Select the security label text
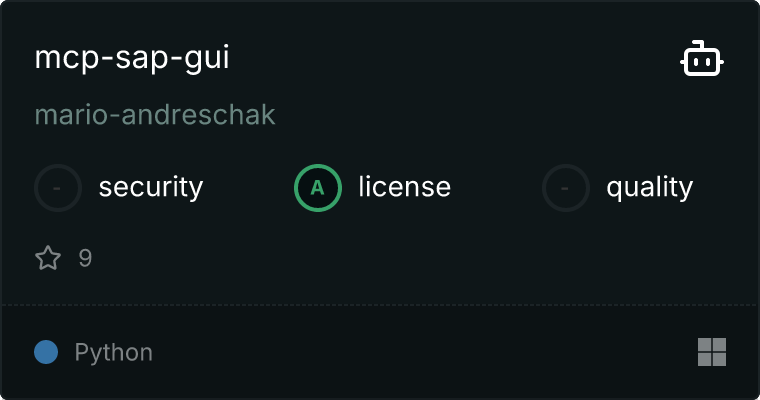 coord(151,188)
